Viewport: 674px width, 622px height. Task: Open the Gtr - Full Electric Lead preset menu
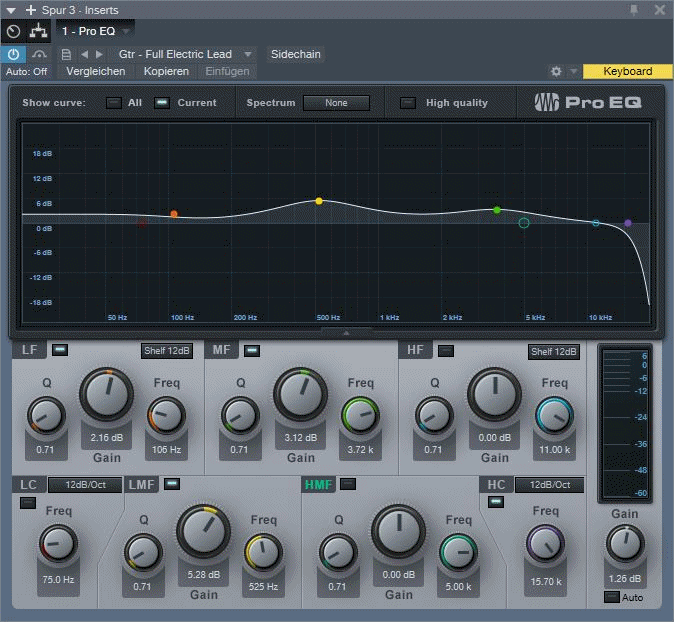click(185, 55)
